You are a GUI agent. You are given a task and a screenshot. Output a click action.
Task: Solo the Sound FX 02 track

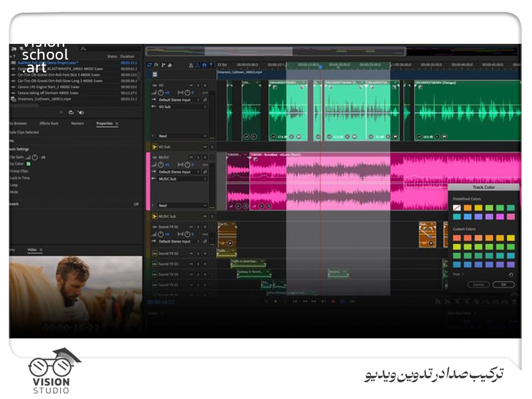coord(199,254)
